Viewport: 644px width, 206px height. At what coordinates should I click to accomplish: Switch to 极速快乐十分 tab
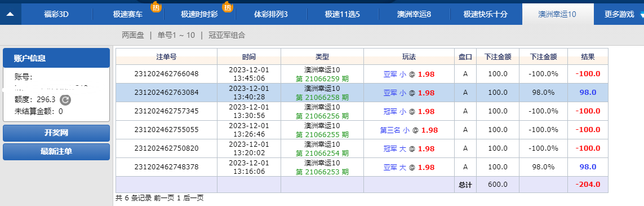click(486, 14)
